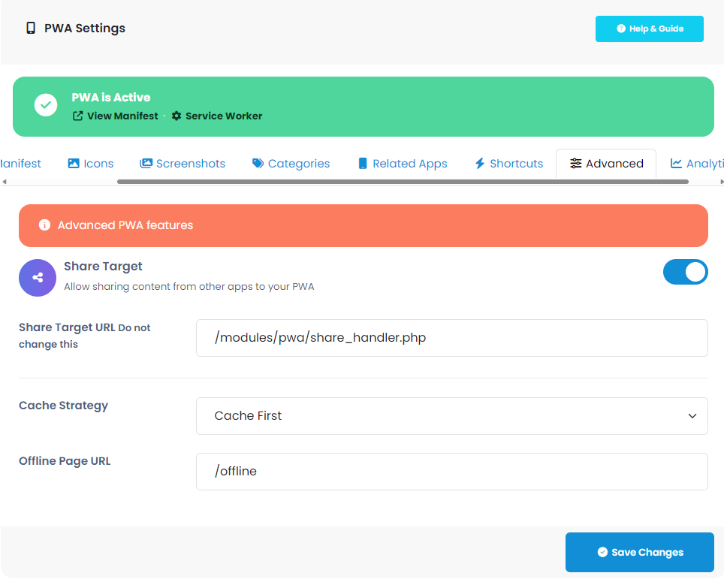This screenshot has width=724, height=588.
Task: Switch to the Related Apps tab
Action: (403, 163)
